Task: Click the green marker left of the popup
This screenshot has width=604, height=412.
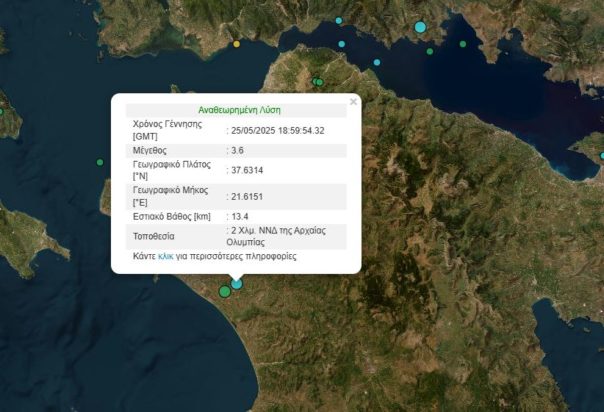Action: click(100, 162)
